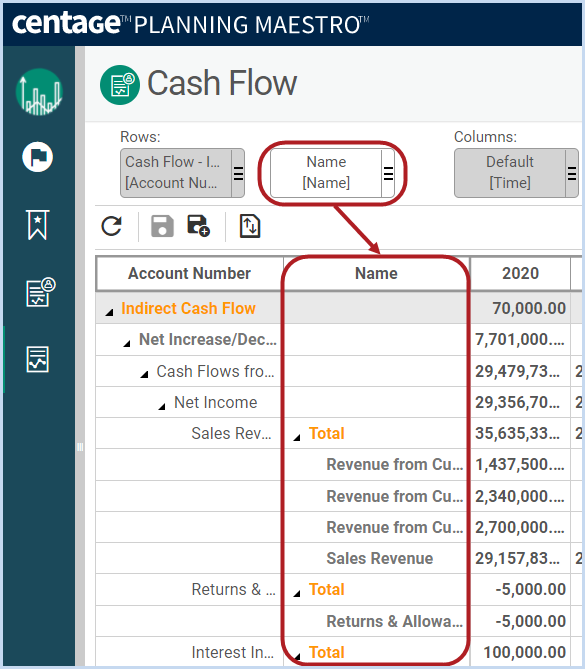Select the Indirect Cash Flow label

188,308
